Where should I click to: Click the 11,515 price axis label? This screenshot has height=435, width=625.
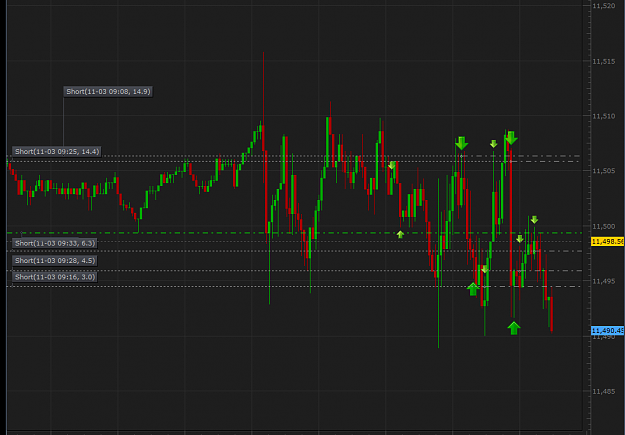(603, 61)
